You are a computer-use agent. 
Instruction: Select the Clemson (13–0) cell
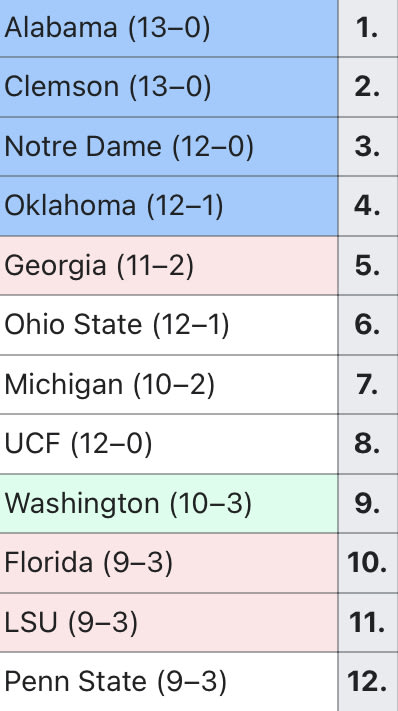[x=169, y=87]
